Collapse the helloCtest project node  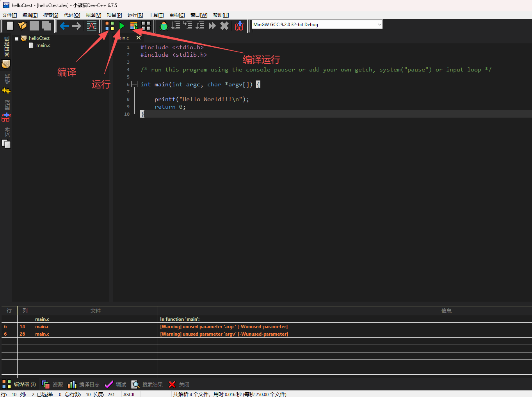click(x=17, y=39)
